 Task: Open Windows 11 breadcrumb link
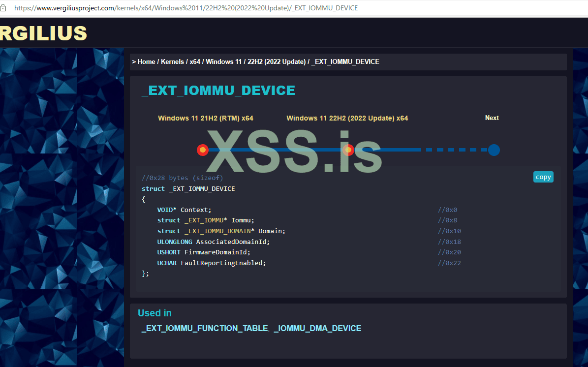coord(224,62)
